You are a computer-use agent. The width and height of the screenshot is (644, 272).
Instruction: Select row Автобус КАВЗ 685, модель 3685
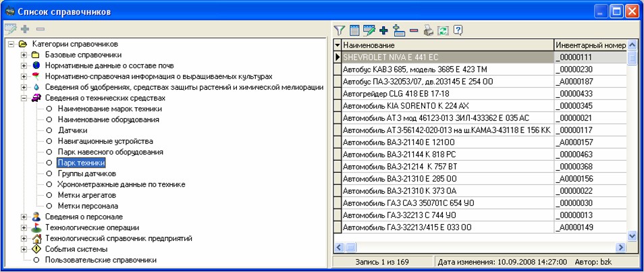[x=448, y=70]
